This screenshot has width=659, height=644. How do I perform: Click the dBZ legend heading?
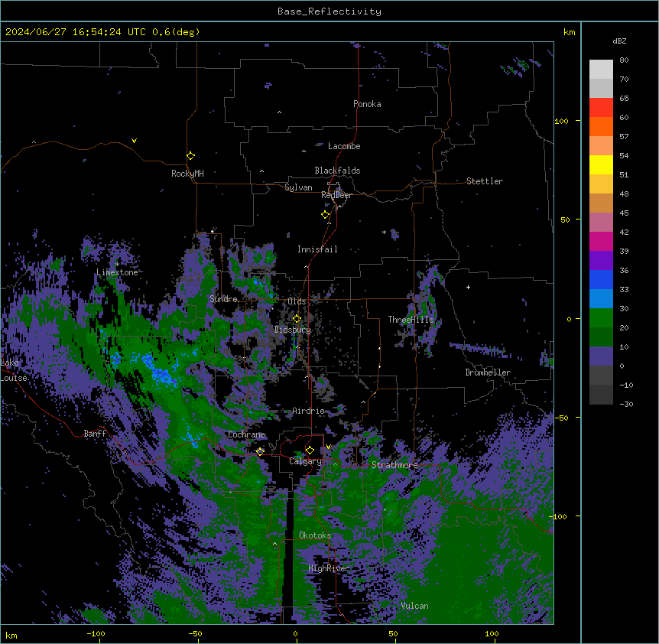click(619, 41)
